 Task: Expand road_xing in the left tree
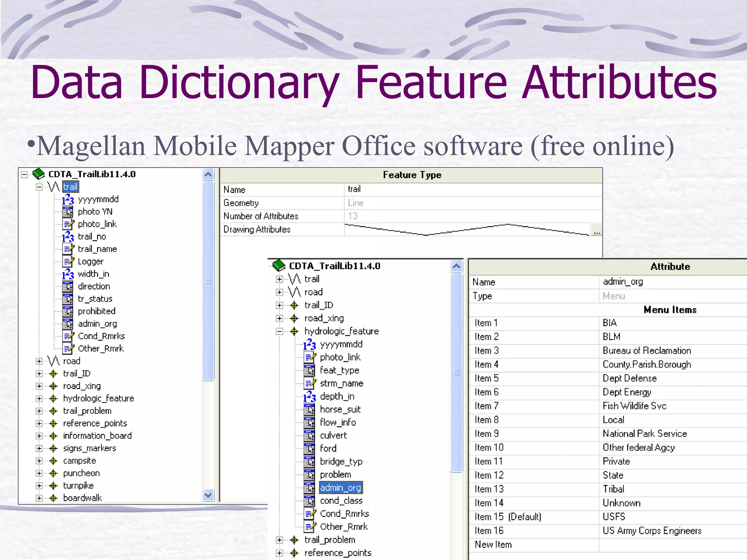point(39,386)
